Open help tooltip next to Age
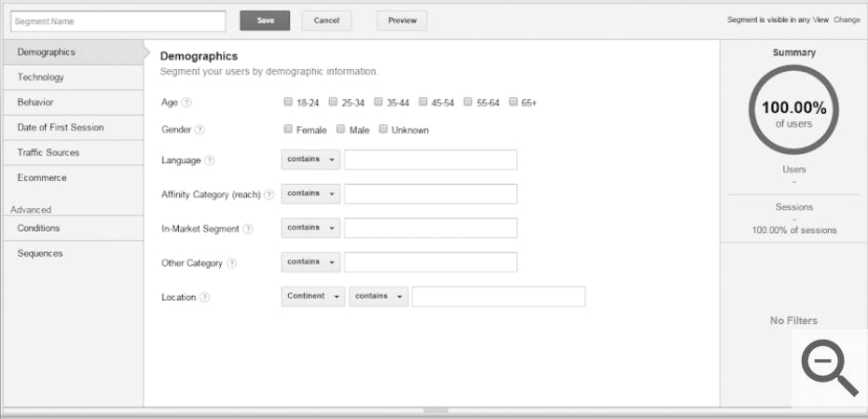Viewport: 868px width, 419px height. point(186,102)
